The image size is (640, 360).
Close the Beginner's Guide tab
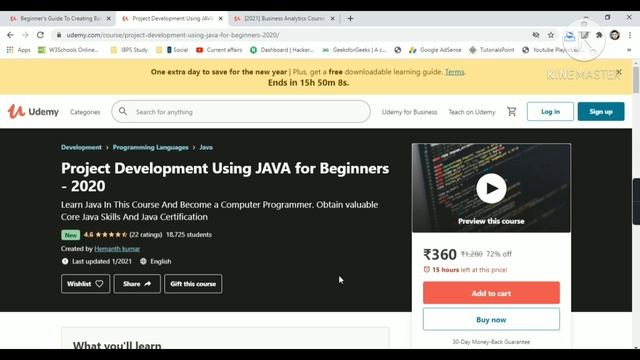[x=109, y=18]
